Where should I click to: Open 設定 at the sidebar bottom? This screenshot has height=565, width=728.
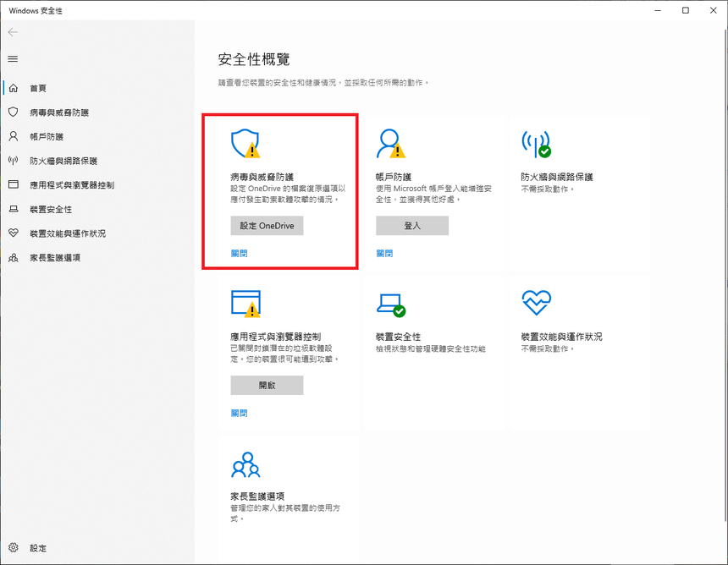click(x=38, y=548)
